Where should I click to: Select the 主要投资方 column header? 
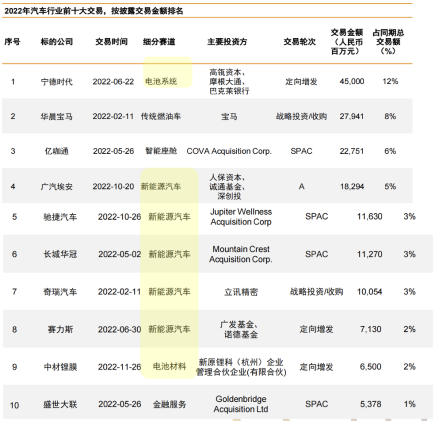(x=227, y=42)
